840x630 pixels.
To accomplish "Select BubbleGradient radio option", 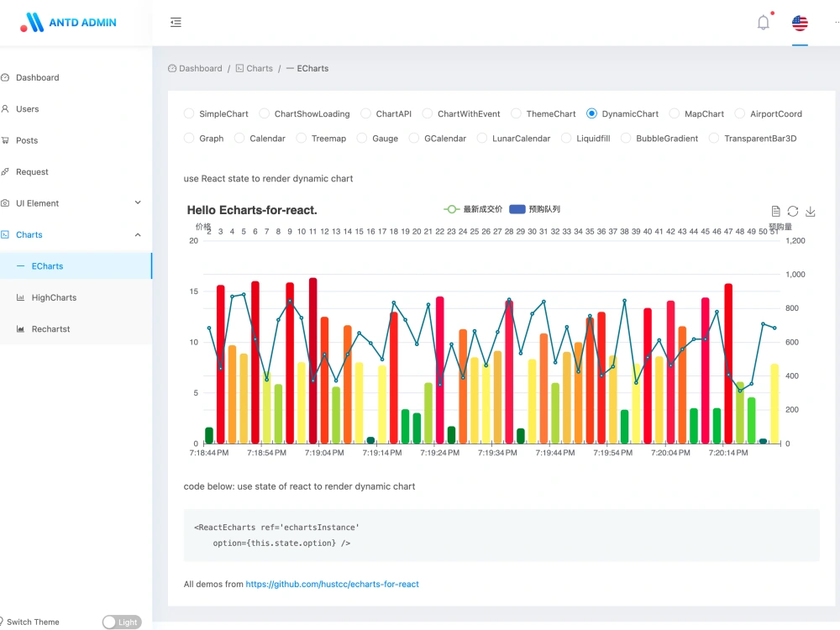I will (x=626, y=139).
